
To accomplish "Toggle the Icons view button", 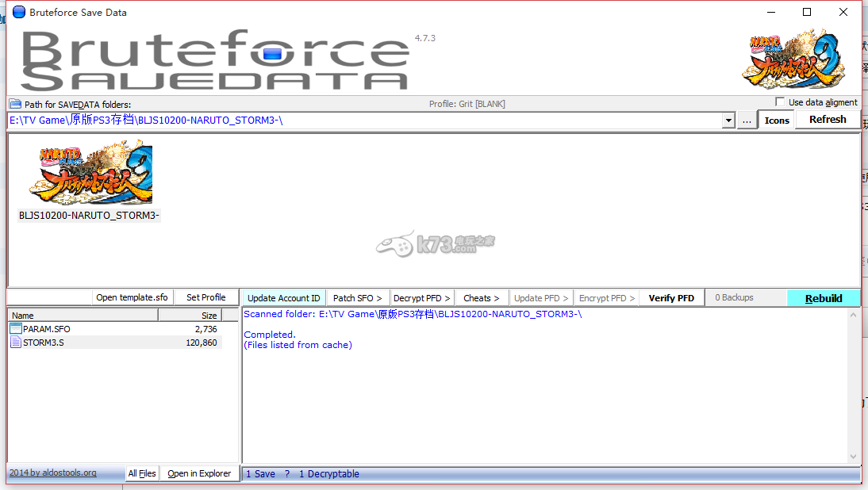I will [777, 121].
